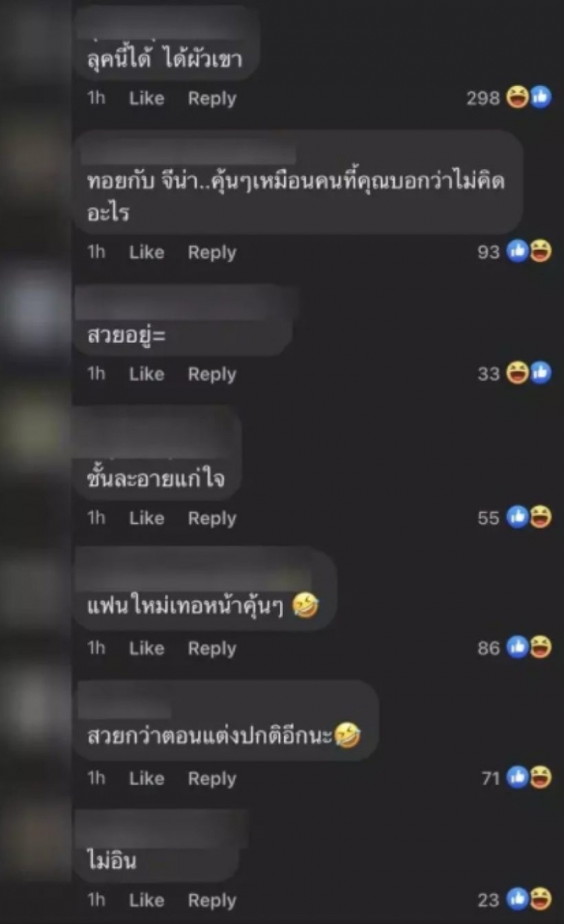Click the laughing emoji in แฟนใหม่เทอ comment
The width and height of the screenshot is (564, 924).
[x=305, y=606]
